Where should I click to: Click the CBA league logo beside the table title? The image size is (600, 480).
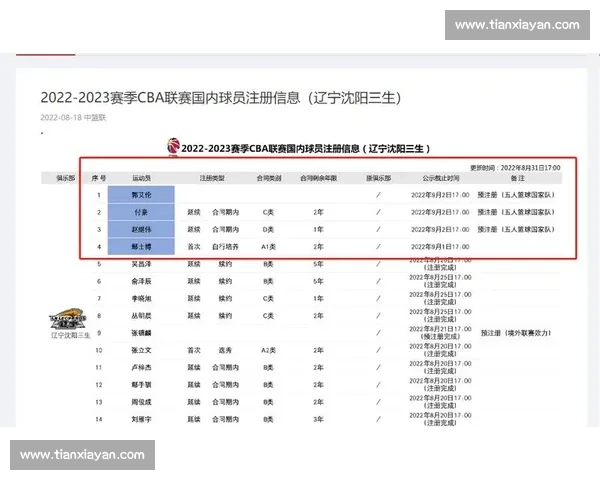pos(173,146)
